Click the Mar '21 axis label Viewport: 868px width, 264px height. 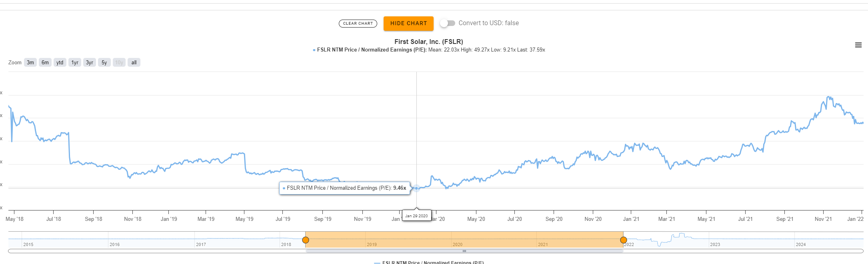pyautogui.click(x=667, y=219)
